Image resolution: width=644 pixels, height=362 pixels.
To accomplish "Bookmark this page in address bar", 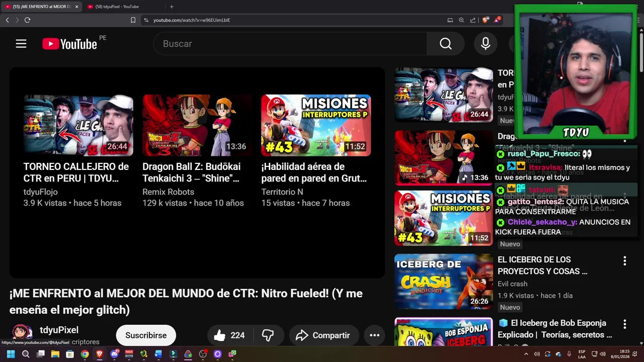I will click(x=133, y=20).
